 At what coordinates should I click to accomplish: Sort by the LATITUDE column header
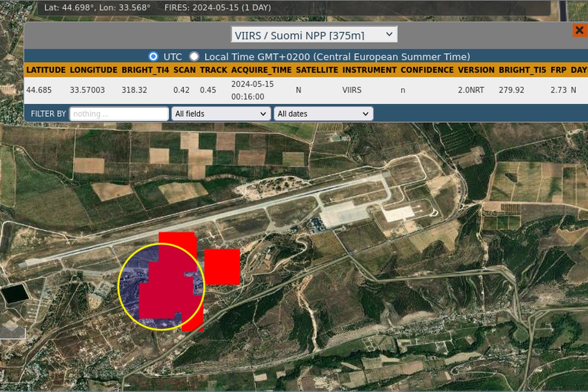click(46, 70)
